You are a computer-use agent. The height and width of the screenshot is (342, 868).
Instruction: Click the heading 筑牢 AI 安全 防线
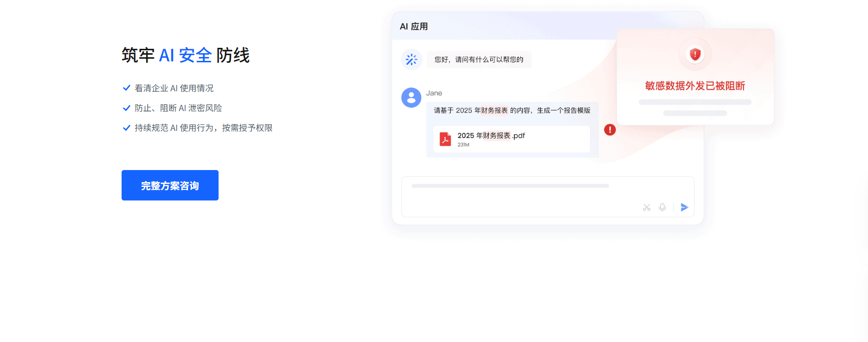(x=185, y=55)
